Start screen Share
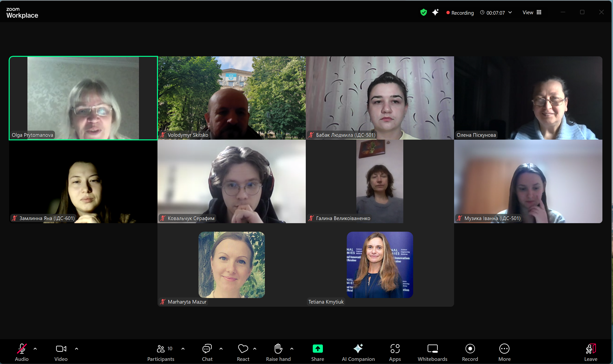The image size is (613, 364). (317, 352)
